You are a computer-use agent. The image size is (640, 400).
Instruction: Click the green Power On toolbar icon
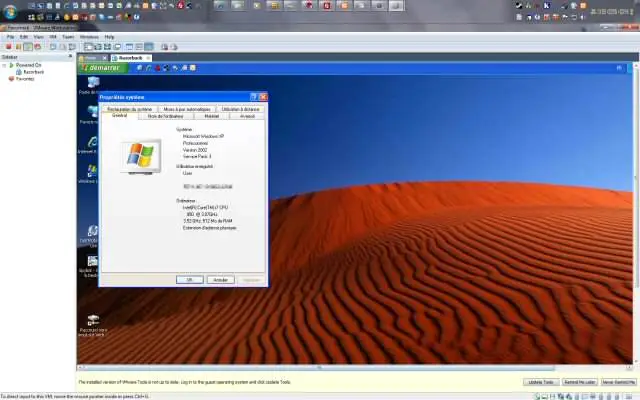pos(28,47)
